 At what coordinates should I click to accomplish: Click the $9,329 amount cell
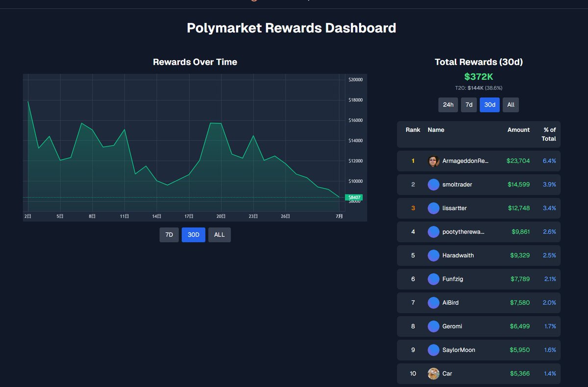point(520,255)
